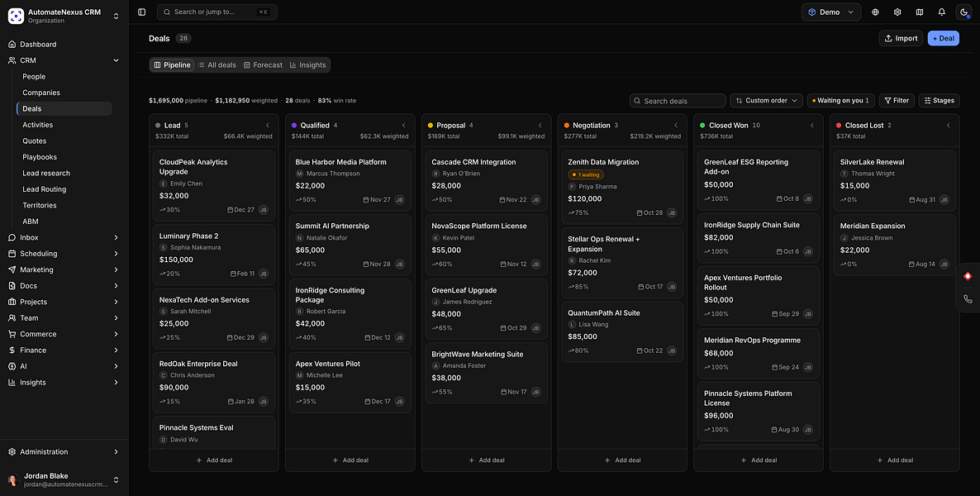Open the Jordan Blake account menu chevrons
Image resolution: width=980 pixels, height=496 pixels.
pyautogui.click(x=116, y=480)
